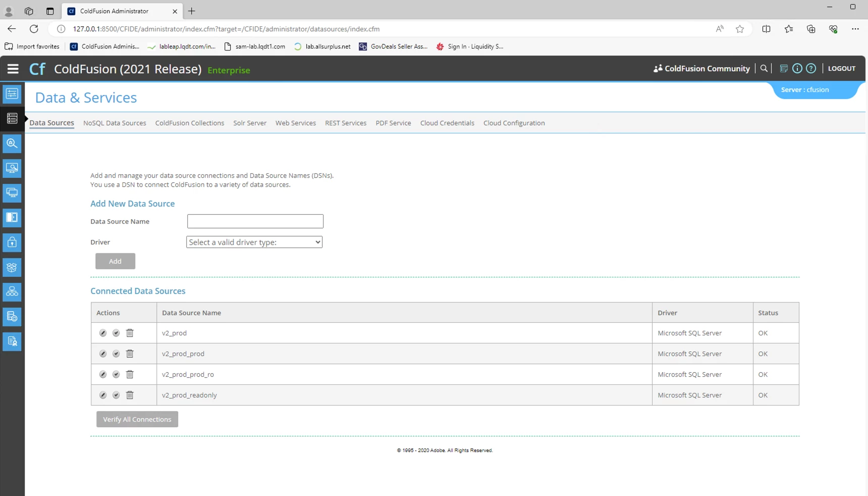This screenshot has width=868, height=496.
Task: Click the LOGOUT link
Action: tap(842, 68)
